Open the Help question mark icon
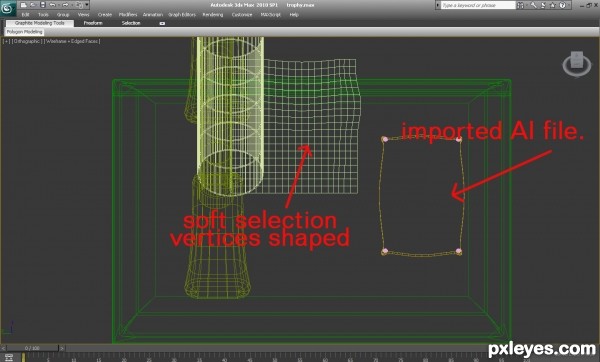The height and width of the screenshot is (362, 600). [x=562, y=5]
